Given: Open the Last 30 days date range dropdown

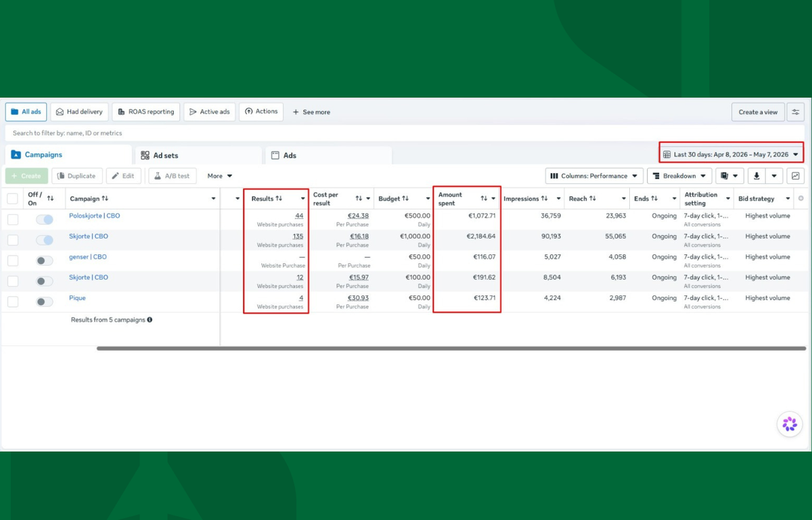Looking at the screenshot, I should (x=731, y=154).
